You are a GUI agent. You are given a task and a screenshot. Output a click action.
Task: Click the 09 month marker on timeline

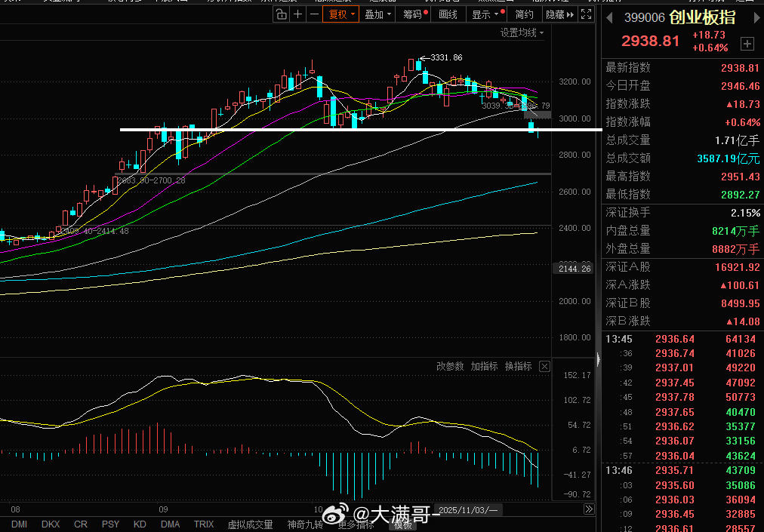tap(163, 509)
